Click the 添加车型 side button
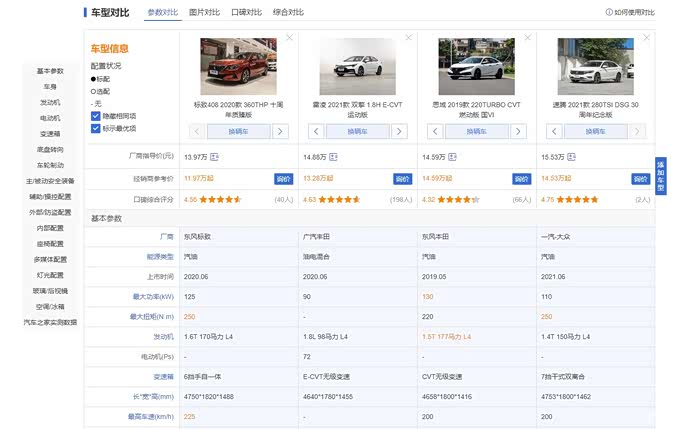Image resolution: width=700 pixels, height=429 pixels. [661, 176]
